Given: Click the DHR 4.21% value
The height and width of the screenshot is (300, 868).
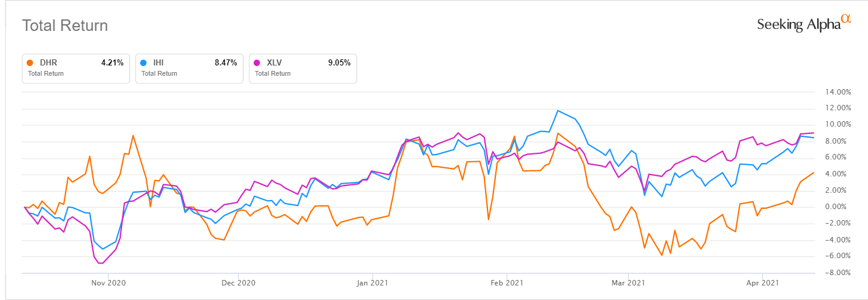Looking at the screenshot, I should tap(112, 62).
